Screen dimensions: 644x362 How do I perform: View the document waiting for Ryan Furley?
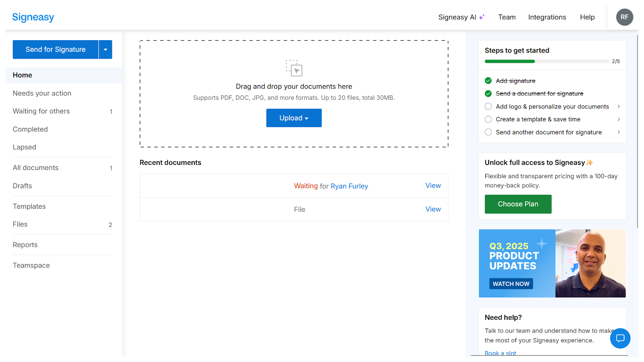[x=433, y=185]
